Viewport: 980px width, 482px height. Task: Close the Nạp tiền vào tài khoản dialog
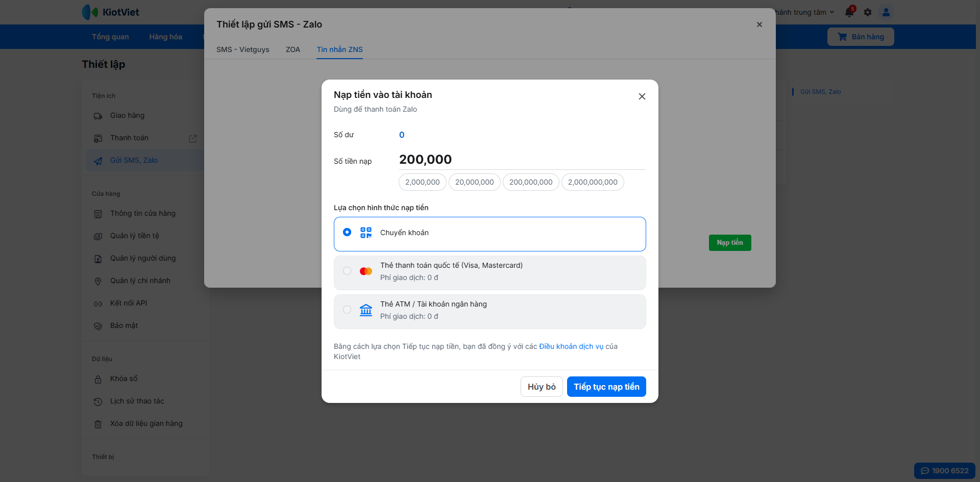tap(642, 96)
